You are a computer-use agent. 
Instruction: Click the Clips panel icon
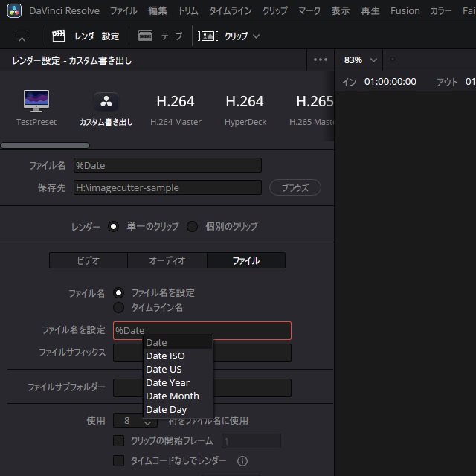[x=208, y=36]
